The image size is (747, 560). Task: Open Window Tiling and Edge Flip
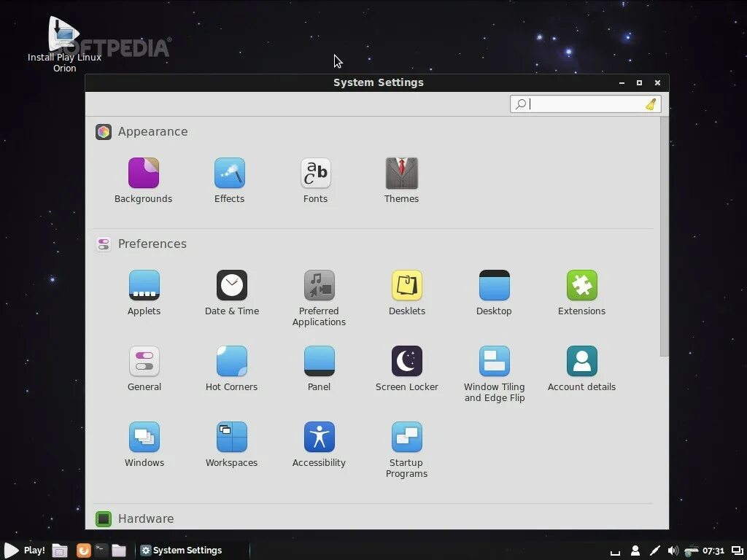(495, 374)
